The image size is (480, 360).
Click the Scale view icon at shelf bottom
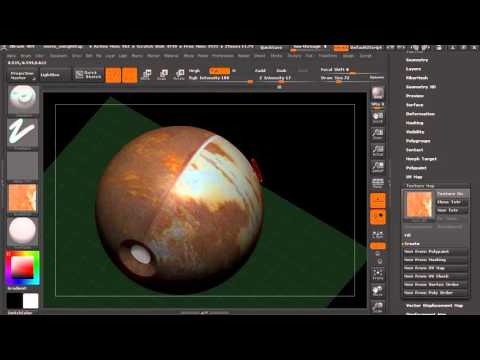tap(378, 306)
